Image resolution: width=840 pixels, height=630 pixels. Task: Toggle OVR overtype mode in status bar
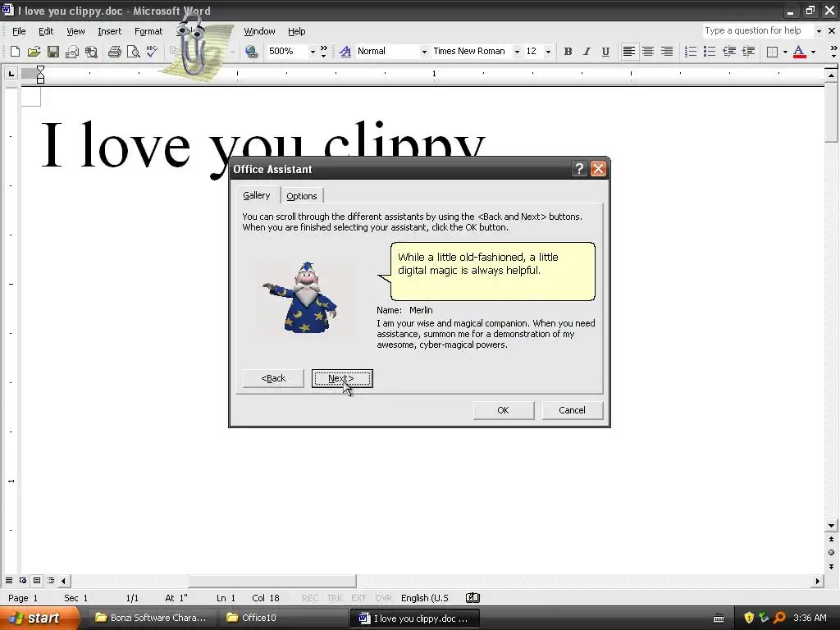[x=383, y=598]
